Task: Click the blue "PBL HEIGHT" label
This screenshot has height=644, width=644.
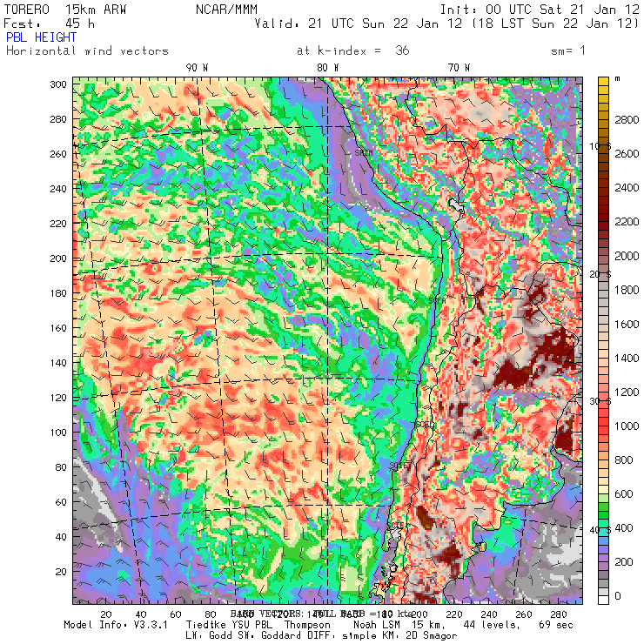Action: [x=41, y=37]
